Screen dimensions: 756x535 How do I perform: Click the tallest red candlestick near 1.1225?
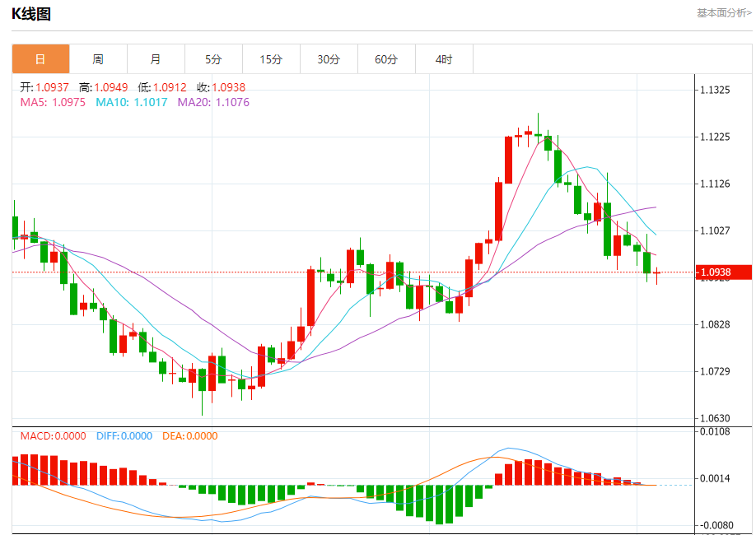[509, 160]
